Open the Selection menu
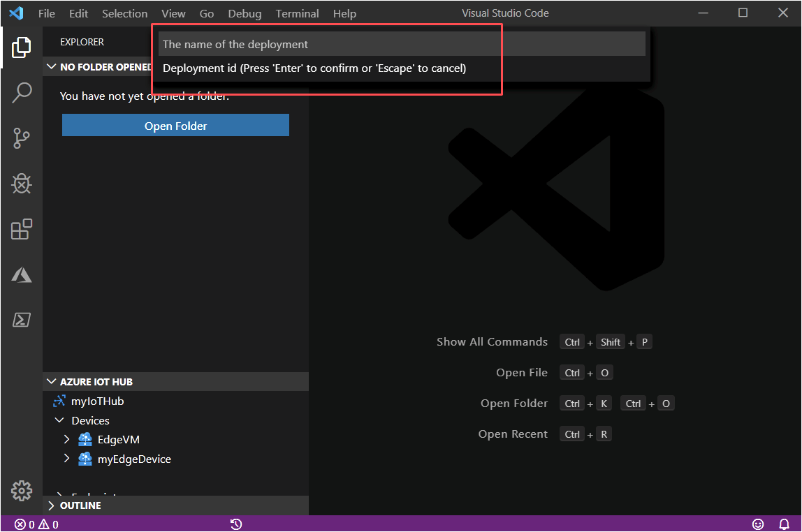The image size is (802, 532). 125,14
